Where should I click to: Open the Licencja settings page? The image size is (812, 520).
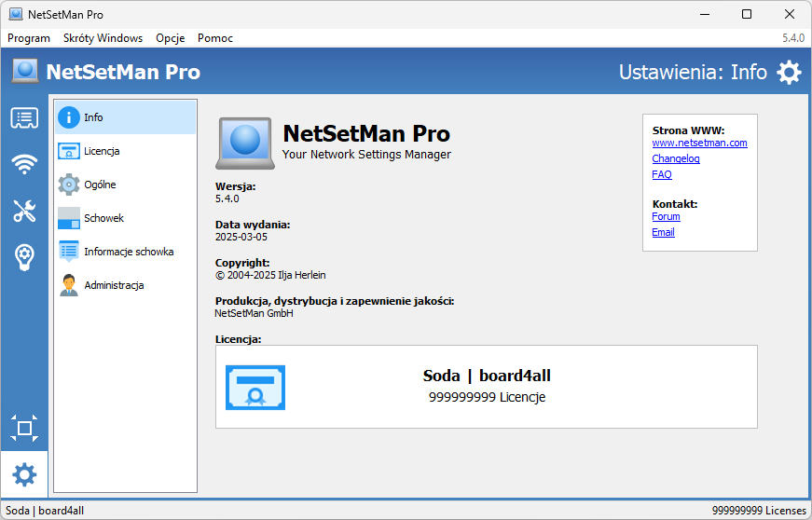click(125, 151)
